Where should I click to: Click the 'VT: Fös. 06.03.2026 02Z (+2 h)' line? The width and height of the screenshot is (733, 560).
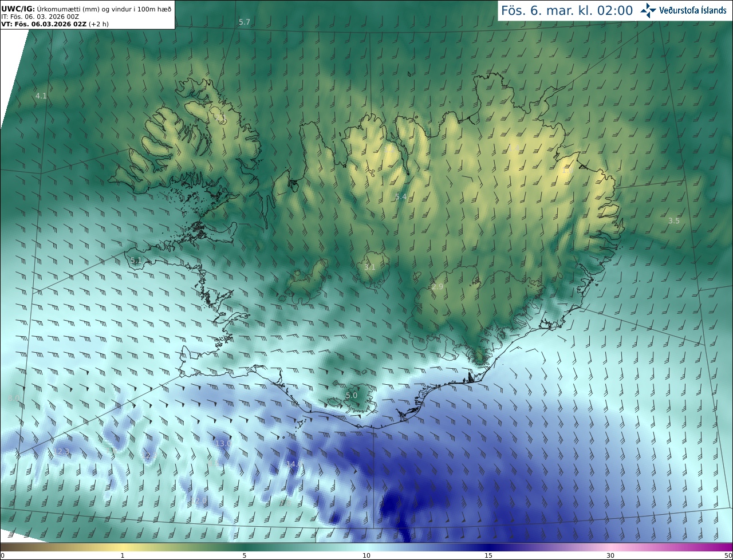[x=55, y=24]
